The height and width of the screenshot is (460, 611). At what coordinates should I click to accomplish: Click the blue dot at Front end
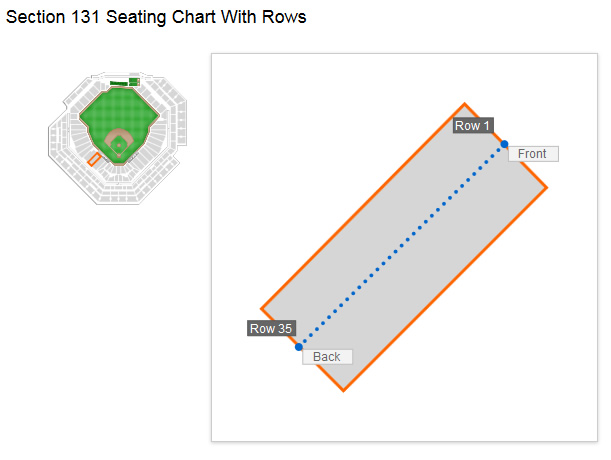504,144
